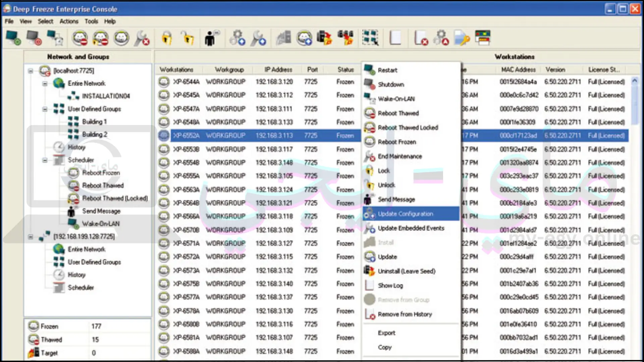Click the Show Log toolbar icon
This screenshot has height=362, width=644.
395,38
